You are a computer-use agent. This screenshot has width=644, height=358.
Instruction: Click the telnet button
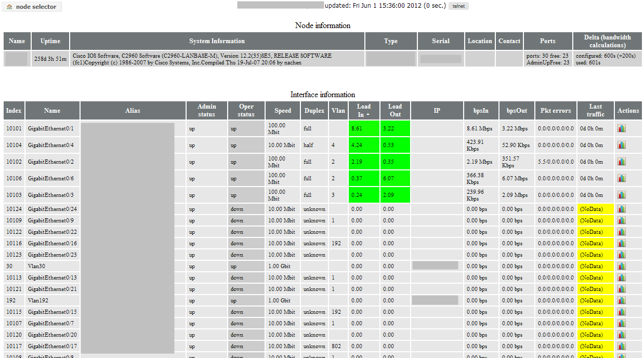coord(458,6)
